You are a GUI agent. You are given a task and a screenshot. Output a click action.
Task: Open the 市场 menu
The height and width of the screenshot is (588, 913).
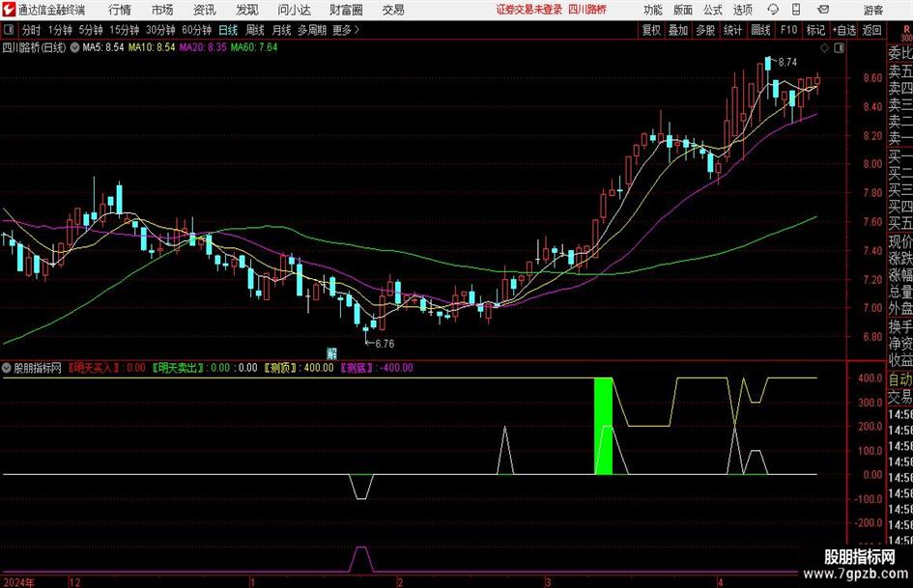click(x=162, y=10)
